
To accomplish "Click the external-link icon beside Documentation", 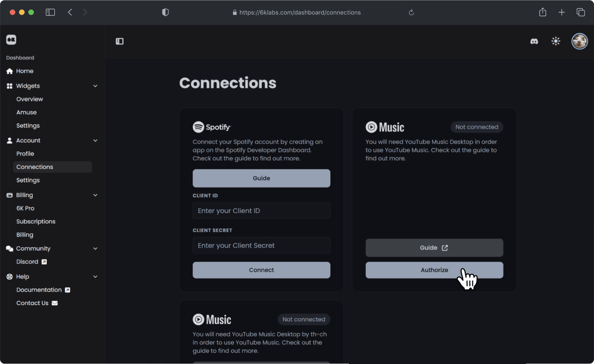I will click(67, 290).
